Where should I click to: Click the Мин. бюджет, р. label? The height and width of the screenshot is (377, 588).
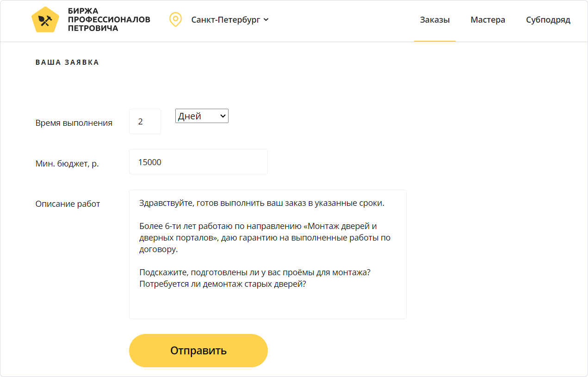coord(67,164)
